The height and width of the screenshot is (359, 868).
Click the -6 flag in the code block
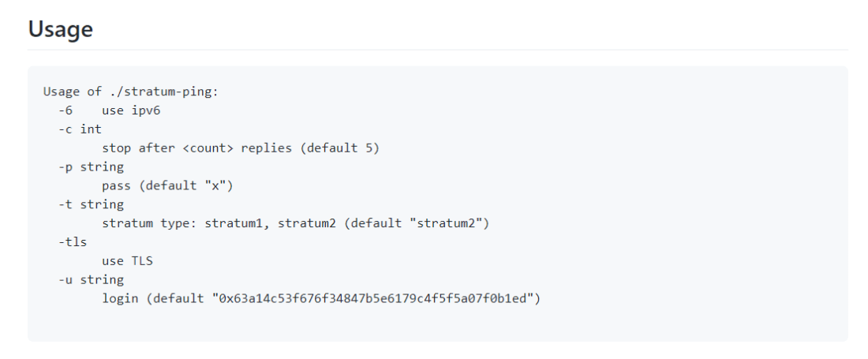tap(65, 110)
